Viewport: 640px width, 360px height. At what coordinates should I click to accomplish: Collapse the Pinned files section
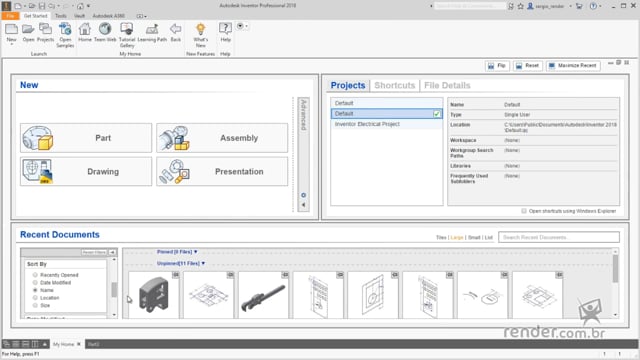click(196, 252)
